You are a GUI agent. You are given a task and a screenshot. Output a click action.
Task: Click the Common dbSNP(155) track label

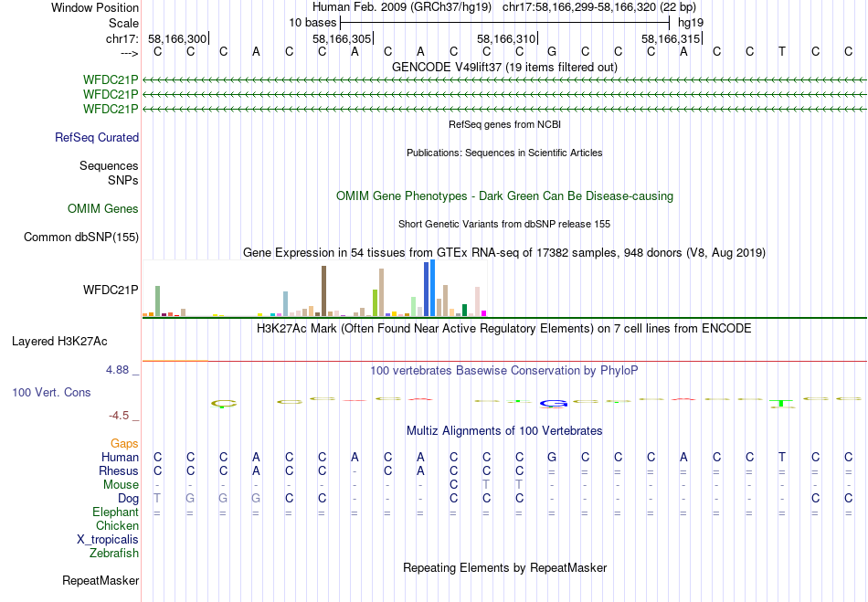pos(81,237)
